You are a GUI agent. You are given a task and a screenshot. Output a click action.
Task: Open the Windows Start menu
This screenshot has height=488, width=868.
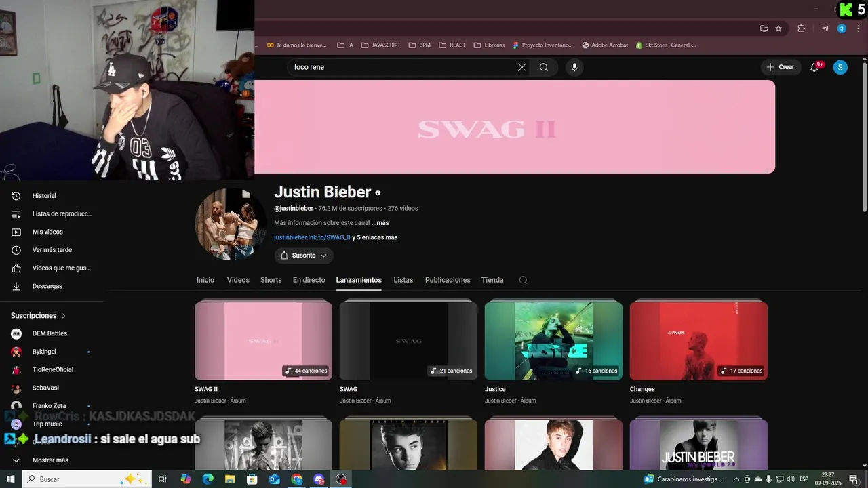(x=11, y=479)
